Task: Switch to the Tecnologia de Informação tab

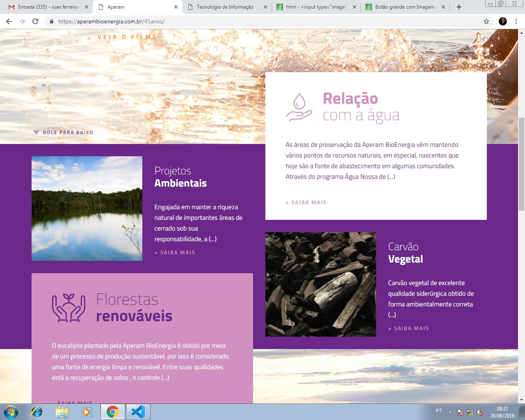Action: (226, 7)
